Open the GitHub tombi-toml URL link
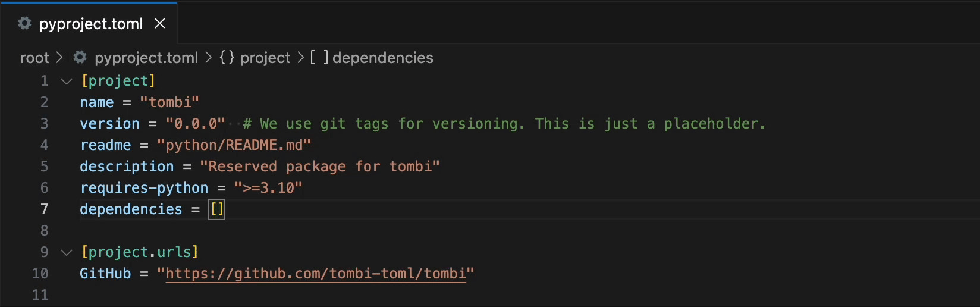Image resolution: width=980 pixels, height=307 pixels. 315,274
